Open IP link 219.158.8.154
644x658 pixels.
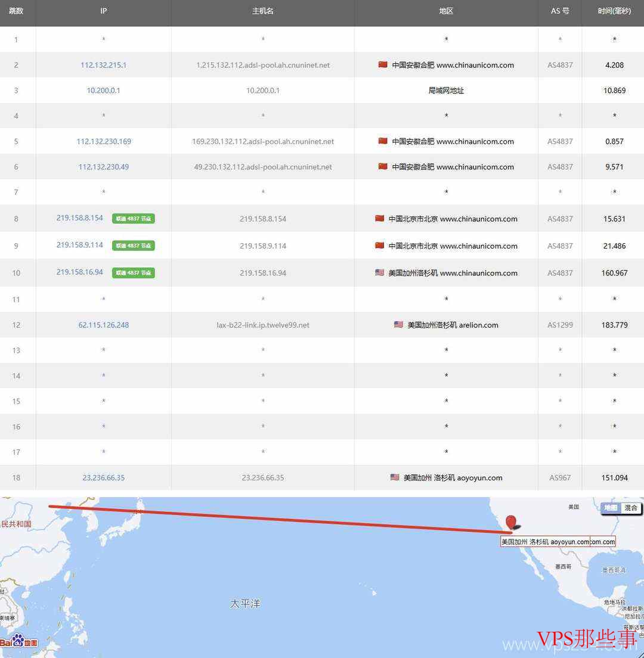(80, 218)
